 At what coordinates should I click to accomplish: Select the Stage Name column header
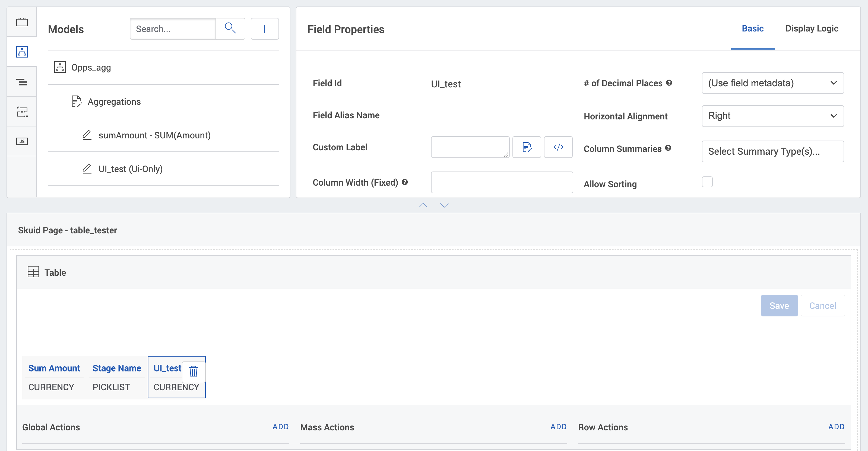coord(117,368)
